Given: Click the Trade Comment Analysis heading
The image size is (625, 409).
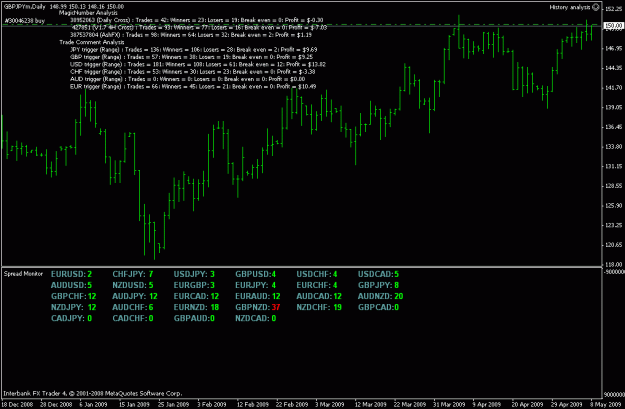Looking at the screenshot, I should pyautogui.click(x=92, y=42).
